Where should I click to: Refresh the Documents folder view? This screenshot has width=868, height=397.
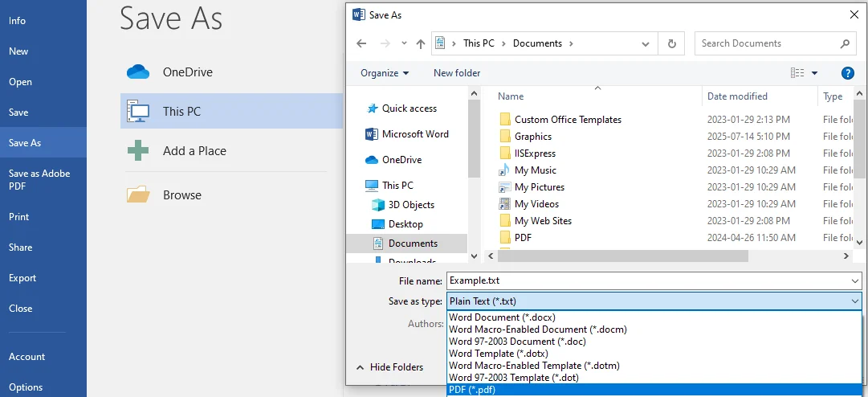tap(671, 43)
